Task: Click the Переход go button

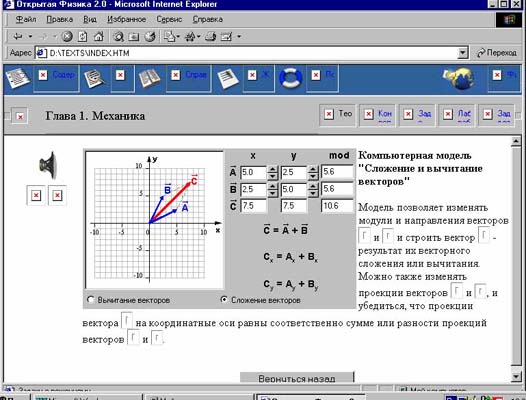Action: [x=497, y=53]
